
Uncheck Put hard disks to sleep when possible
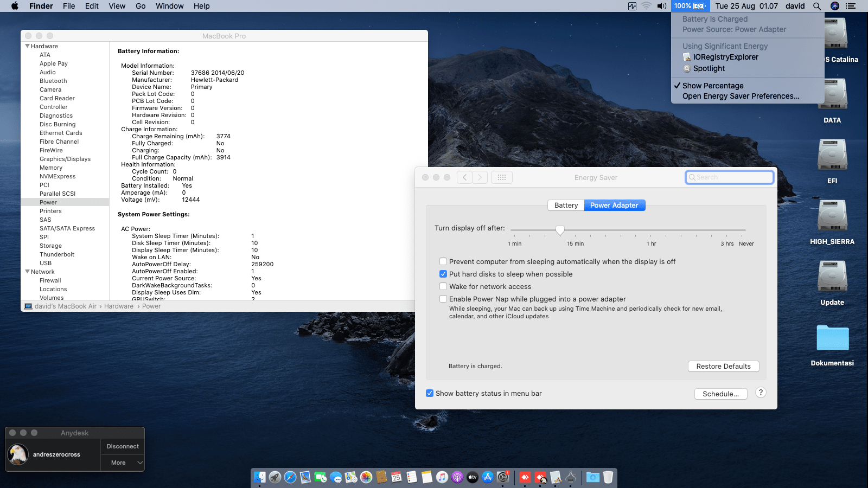click(443, 274)
